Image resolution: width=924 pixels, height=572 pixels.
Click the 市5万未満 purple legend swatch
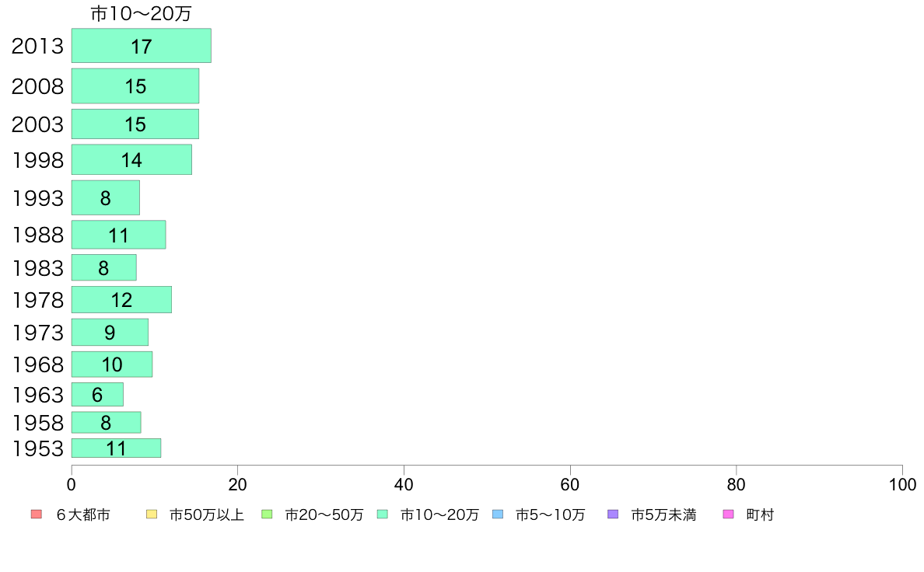tap(613, 514)
